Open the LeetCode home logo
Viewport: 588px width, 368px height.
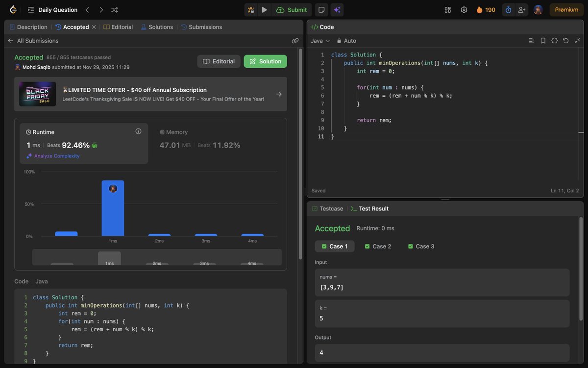click(13, 10)
